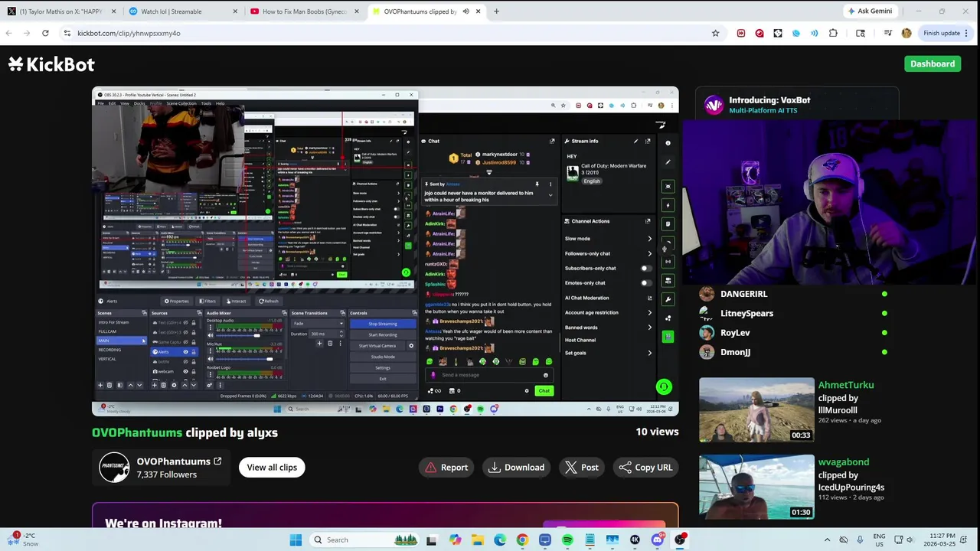The width and height of the screenshot is (980, 551).
Task: Report this clip
Action: [x=446, y=468]
